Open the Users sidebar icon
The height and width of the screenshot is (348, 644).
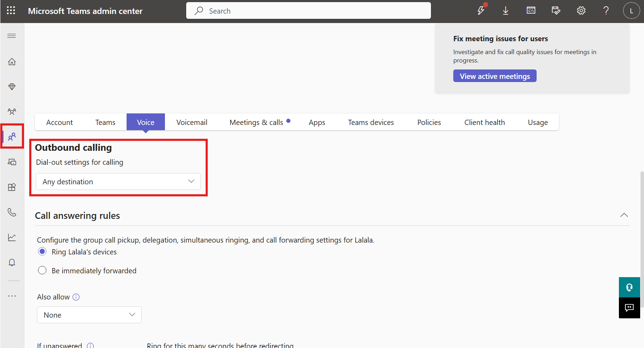coord(12,136)
